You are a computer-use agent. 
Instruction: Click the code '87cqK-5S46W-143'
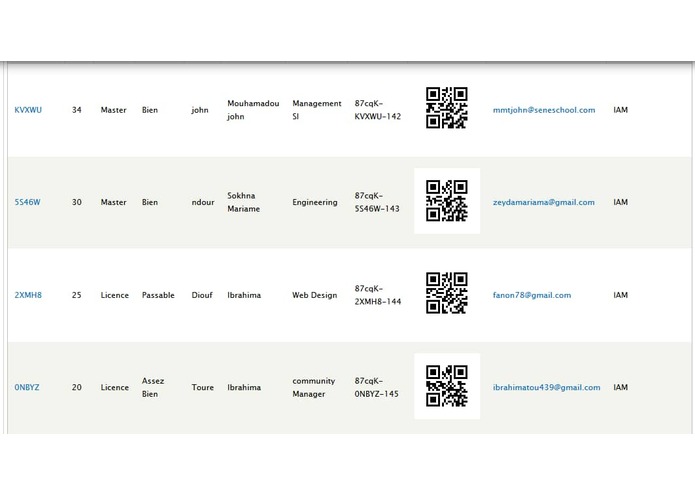(377, 202)
